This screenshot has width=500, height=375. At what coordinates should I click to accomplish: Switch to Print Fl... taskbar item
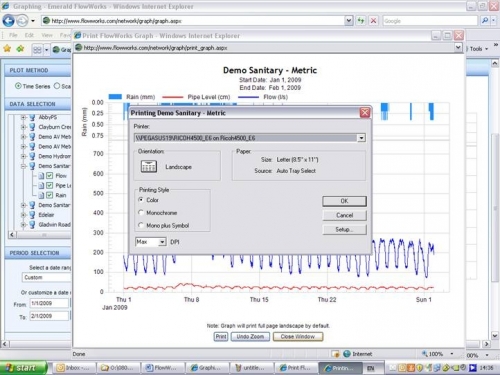296,368
